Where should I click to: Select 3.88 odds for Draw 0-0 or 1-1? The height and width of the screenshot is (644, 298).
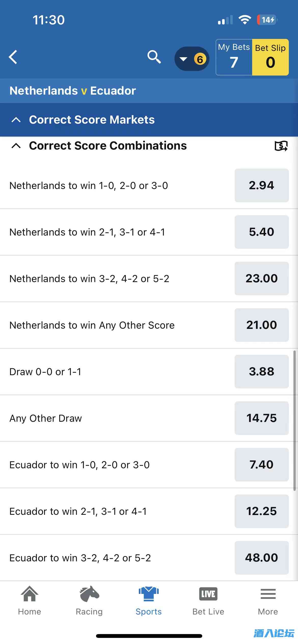tap(262, 372)
